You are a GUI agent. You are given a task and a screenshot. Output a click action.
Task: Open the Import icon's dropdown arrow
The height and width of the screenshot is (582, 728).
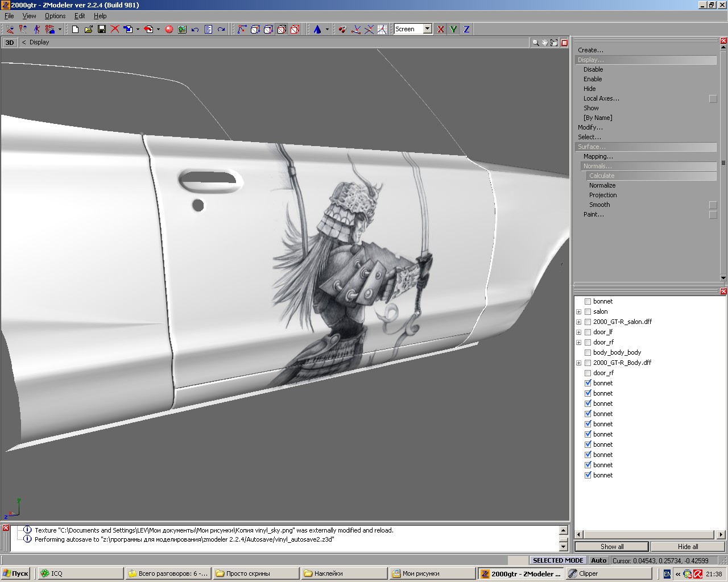[138, 29]
